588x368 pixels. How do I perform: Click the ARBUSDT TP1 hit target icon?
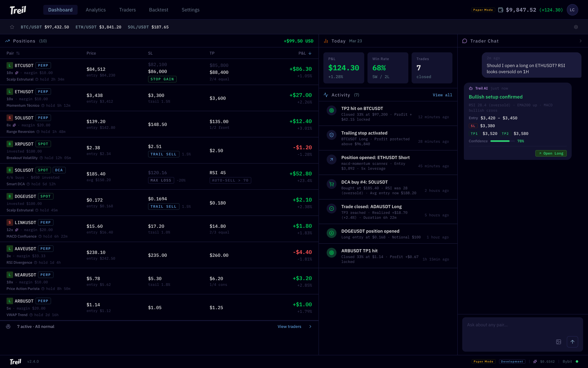tap(331, 253)
